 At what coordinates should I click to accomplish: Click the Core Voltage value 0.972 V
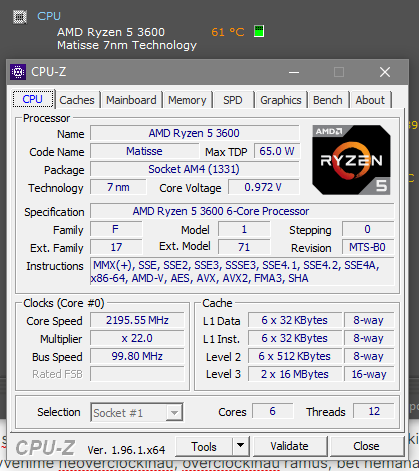(x=264, y=187)
